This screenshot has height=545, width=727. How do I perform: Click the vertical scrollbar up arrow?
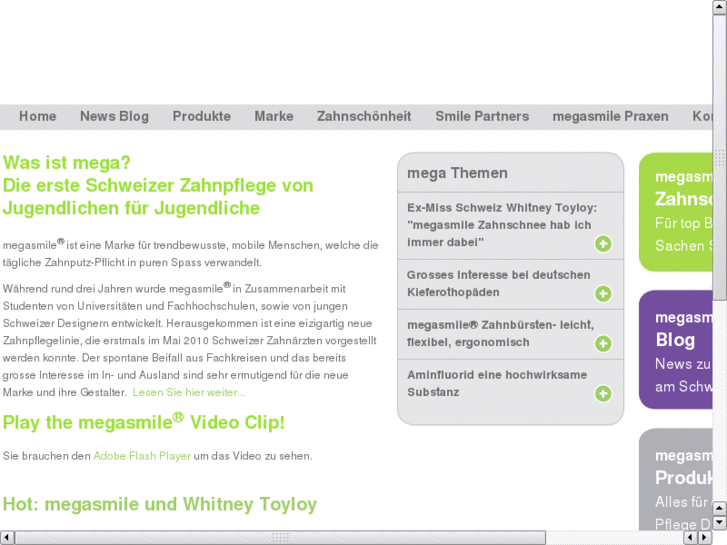pyautogui.click(x=720, y=7)
